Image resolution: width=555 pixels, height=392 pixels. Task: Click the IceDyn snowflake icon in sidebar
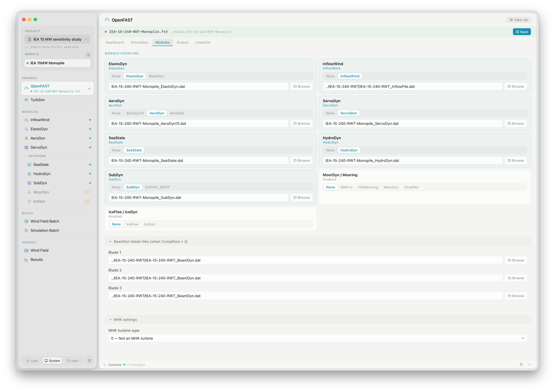29,201
